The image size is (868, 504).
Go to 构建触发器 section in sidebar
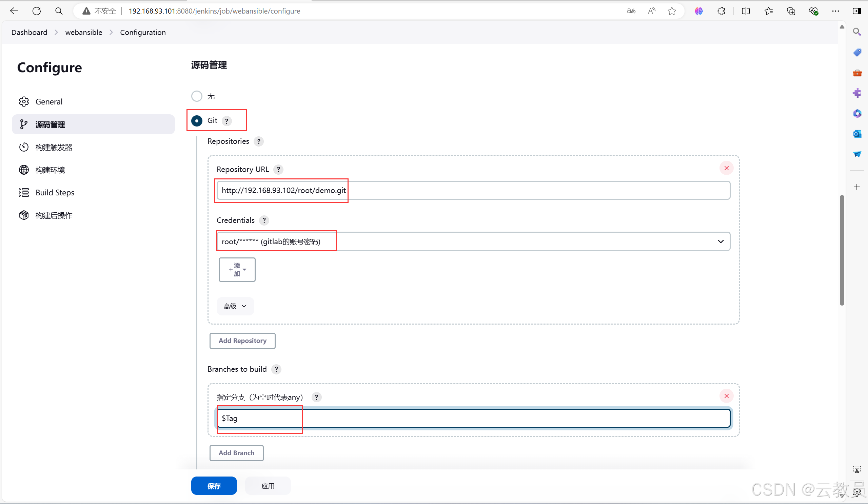coord(93,148)
